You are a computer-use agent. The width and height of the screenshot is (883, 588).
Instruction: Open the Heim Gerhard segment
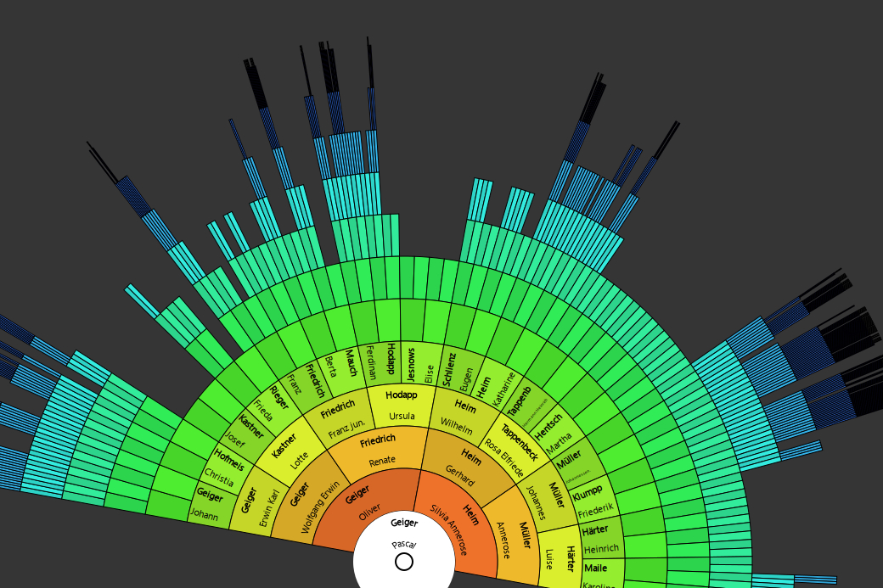point(464,466)
